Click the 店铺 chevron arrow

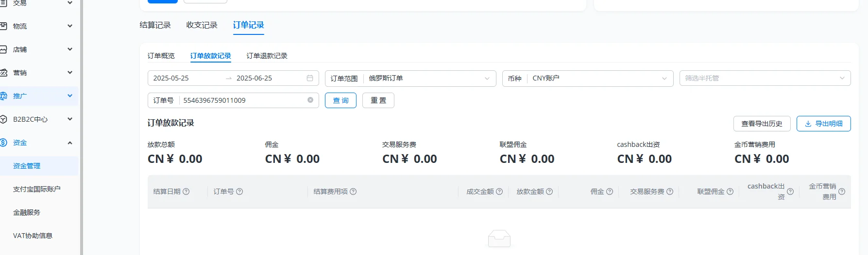(x=70, y=49)
